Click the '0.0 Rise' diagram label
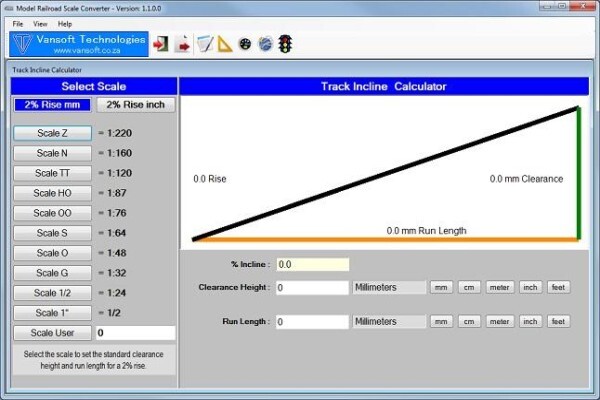Image resolution: width=600 pixels, height=400 pixels. click(x=210, y=179)
